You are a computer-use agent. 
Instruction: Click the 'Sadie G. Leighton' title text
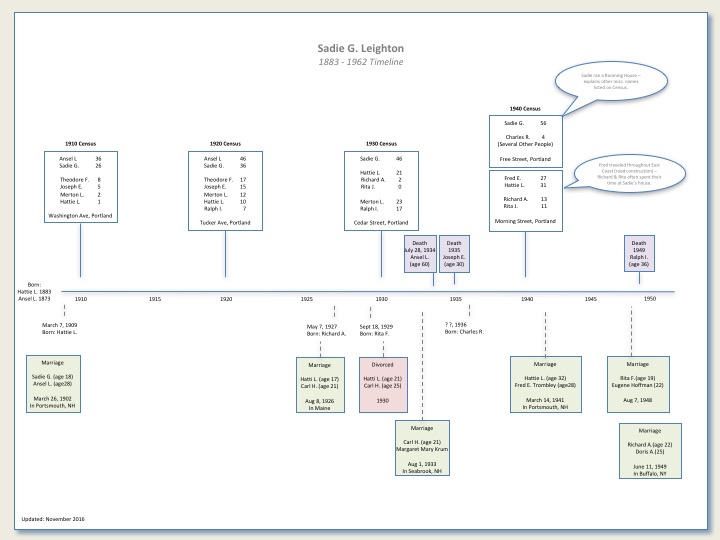pyautogui.click(x=359, y=49)
